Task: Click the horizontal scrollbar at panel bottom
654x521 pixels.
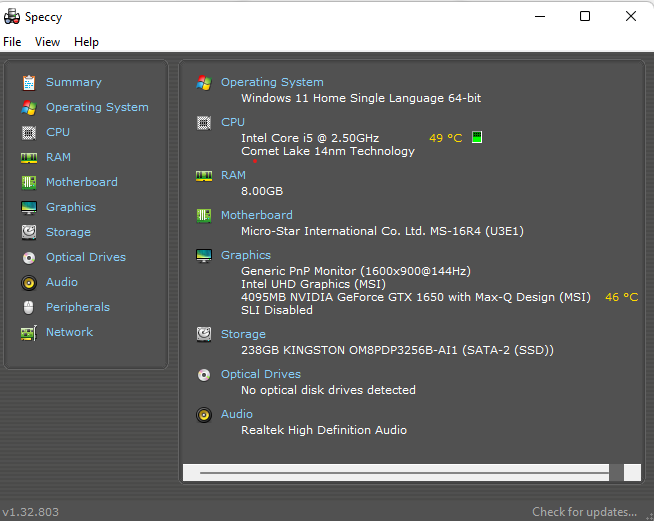Action: [x=404, y=472]
